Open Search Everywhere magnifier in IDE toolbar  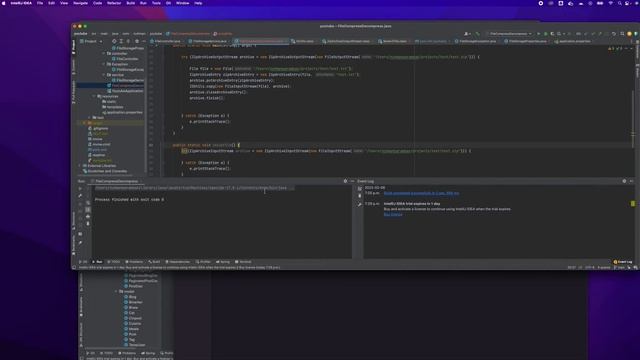622,34
